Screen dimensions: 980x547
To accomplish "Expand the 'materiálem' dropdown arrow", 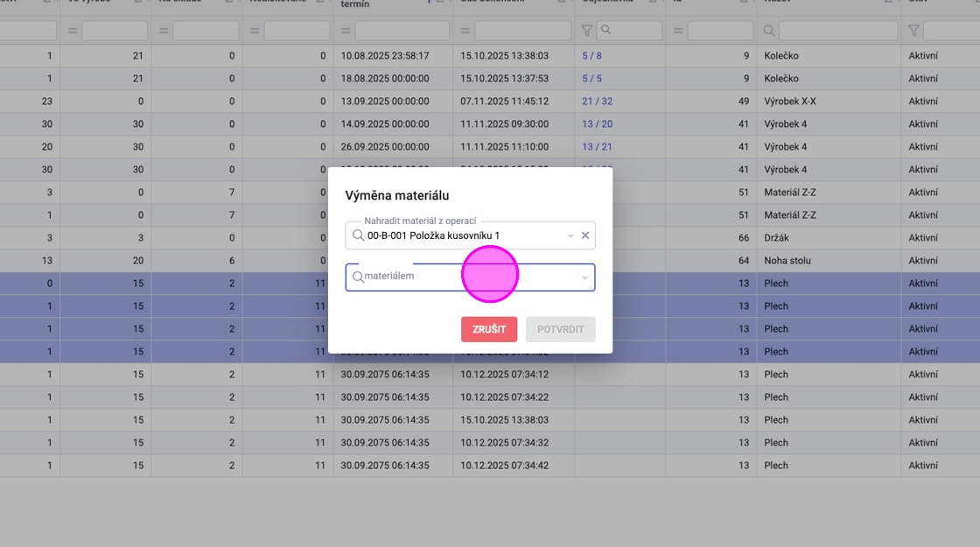I will 584,277.
